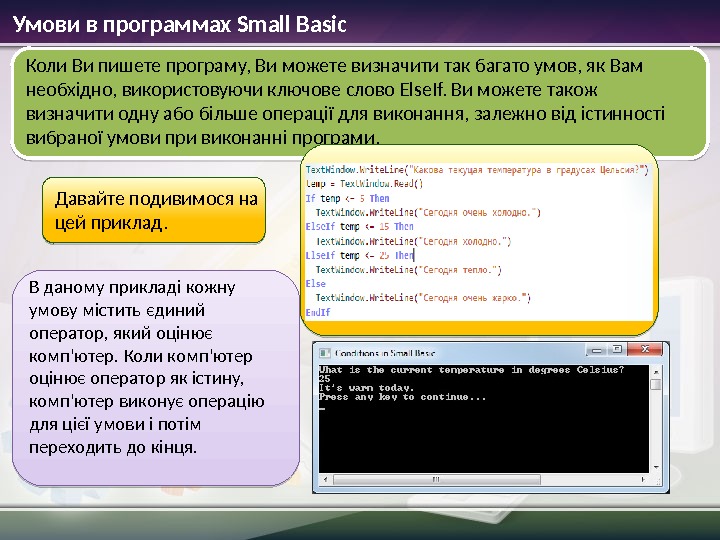Screen dimensions: 720x540
Task: Click the green text box mentioning ElseIf keyword
Action: tap(359, 102)
